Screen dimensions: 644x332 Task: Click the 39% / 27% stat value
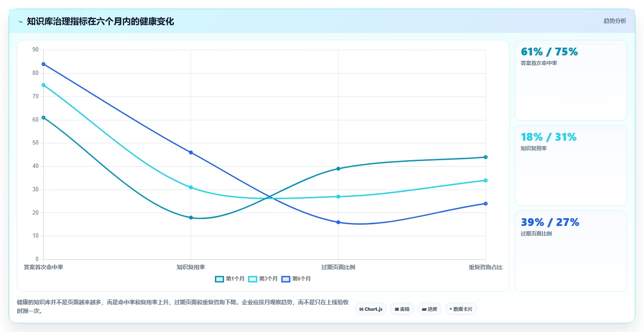tap(550, 222)
